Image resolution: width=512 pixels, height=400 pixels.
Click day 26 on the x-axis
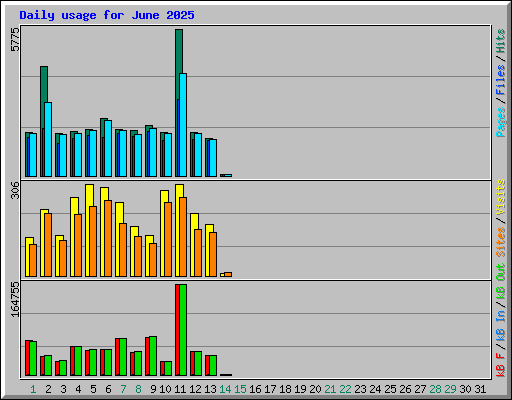(x=405, y=389)
